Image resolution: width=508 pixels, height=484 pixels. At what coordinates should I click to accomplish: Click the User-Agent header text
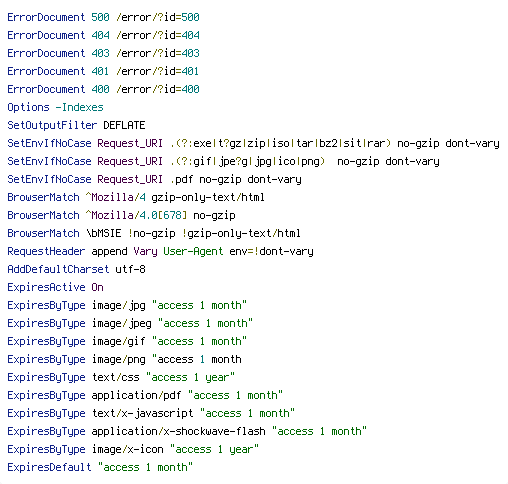(x=193, y=251)
